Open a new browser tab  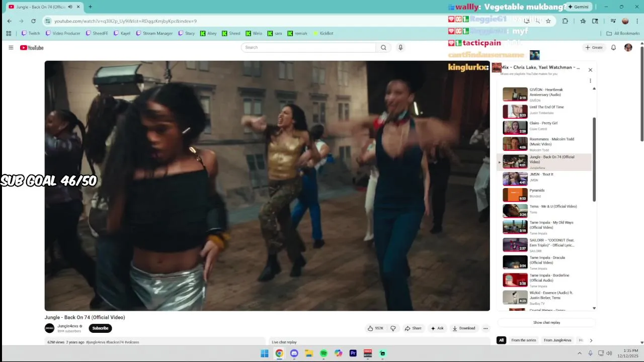click(90, 7)
